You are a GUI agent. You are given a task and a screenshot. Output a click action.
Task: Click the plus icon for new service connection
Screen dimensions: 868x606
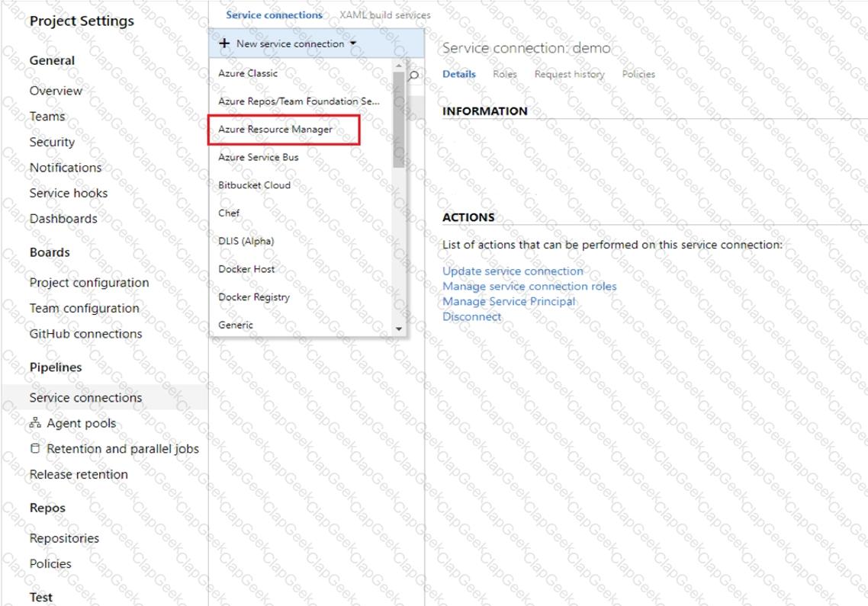(224, 43)
